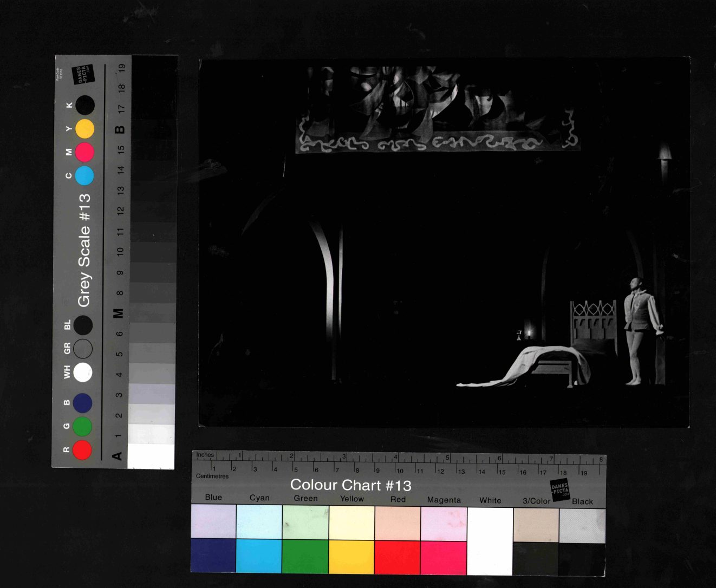
Task: Pick the black K circle on grey scale card
Action: [84, 105]
